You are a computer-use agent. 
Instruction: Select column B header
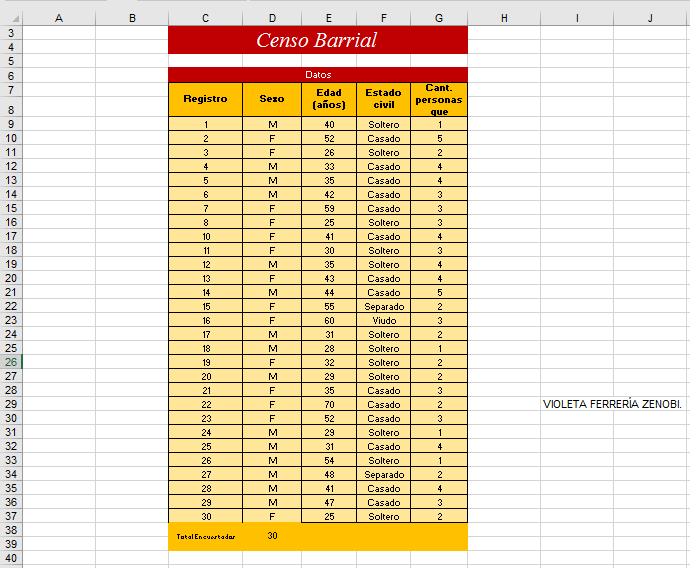[x=132, y=18]
